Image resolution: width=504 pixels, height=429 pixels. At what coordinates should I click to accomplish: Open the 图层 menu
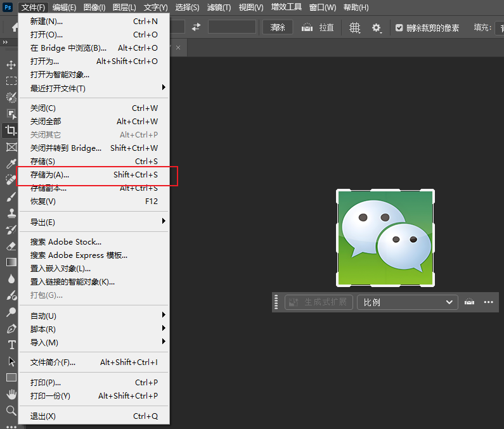pyautogui.click(x=124, y=8)
